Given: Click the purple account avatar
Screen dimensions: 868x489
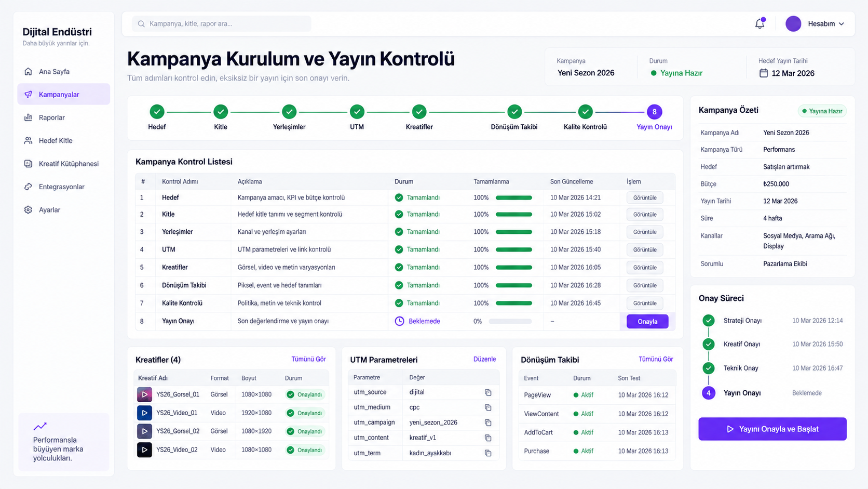Looking at the screenshot, I should click(x=793, y=23).
